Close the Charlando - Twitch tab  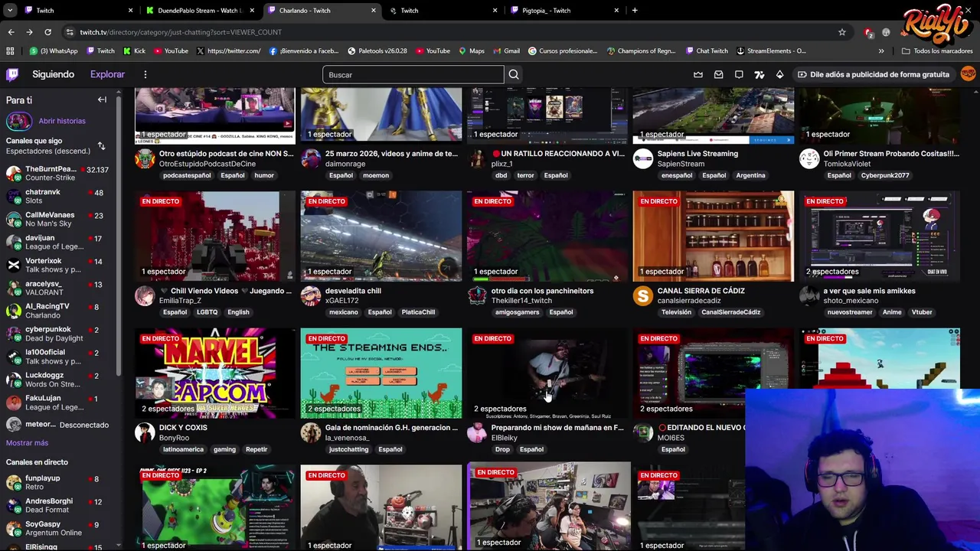coord(374,11)
